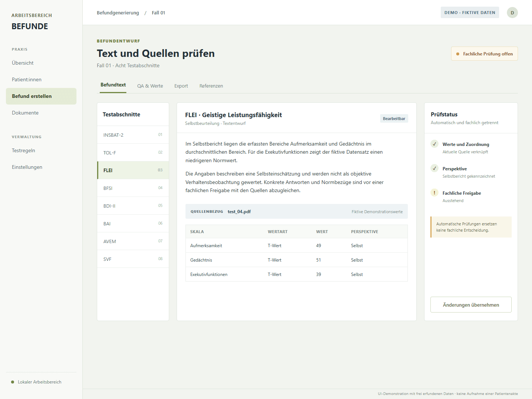Click the Fachliche Freigabe status entry

click(x=471, y=197)
